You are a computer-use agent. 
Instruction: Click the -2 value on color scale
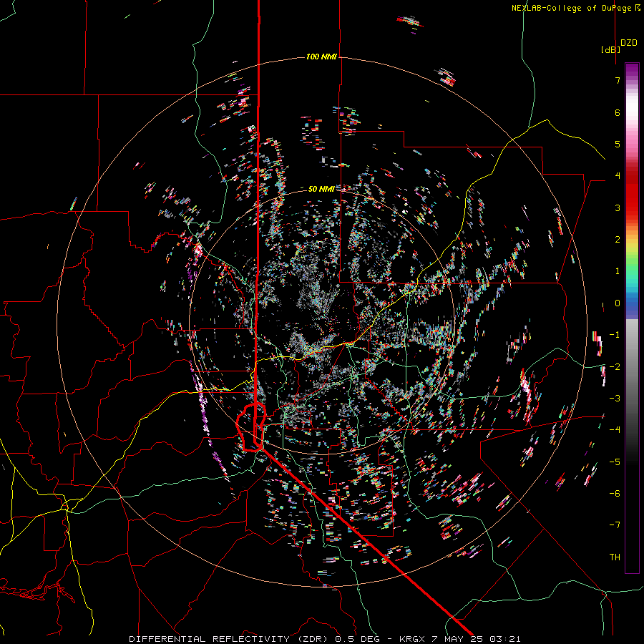615,367
